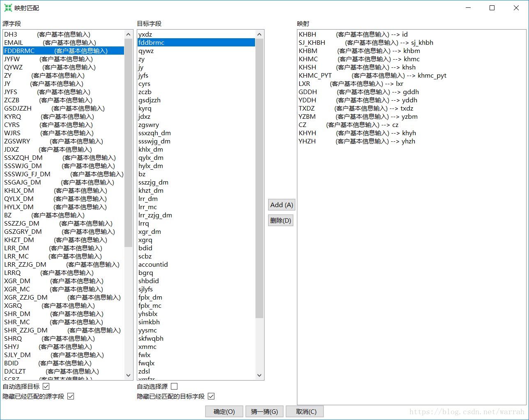Close the 映射匹配 dialog
This screenshot has width=529, height=420.
coord(516,8)
